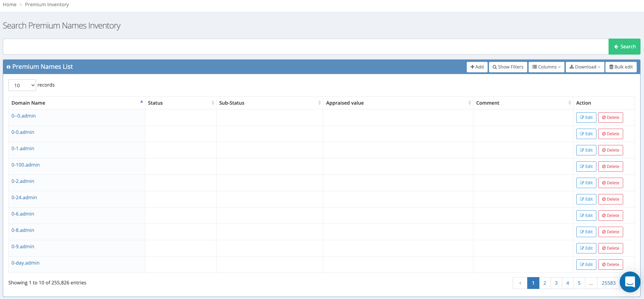Delete the 0-9.admin row
Screen dimensions: 644x299
(610, 248)
